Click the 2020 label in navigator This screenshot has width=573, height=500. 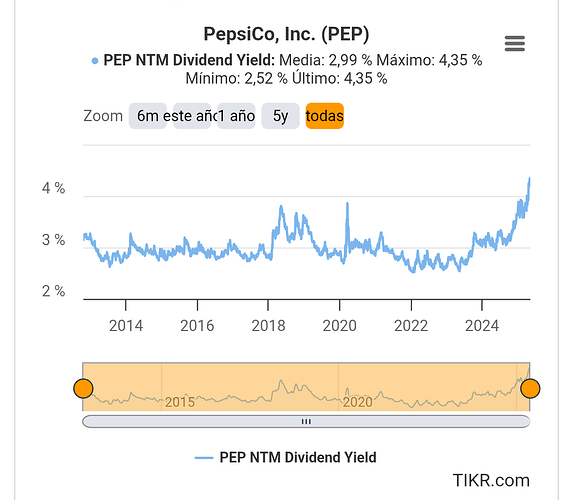357,402
